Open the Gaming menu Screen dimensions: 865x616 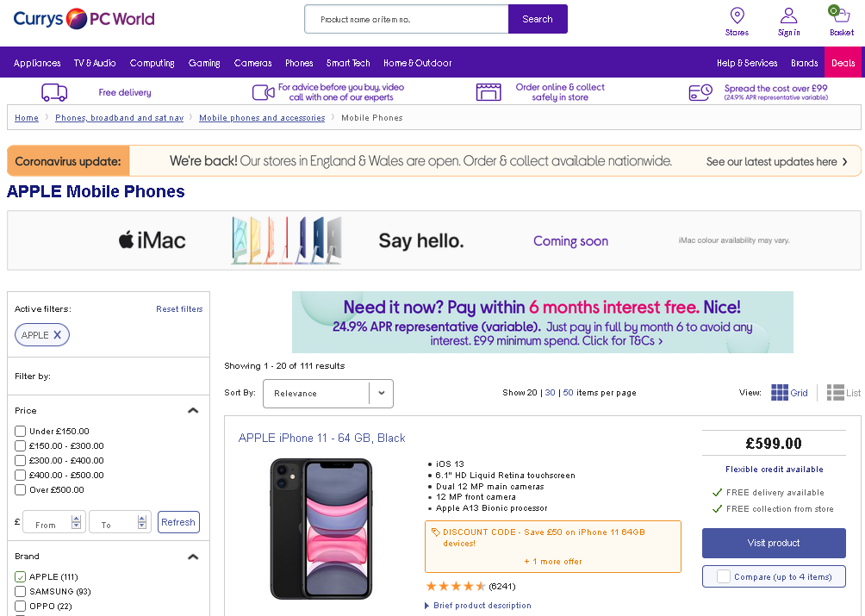pyautogui.click(x=204, y=63)
